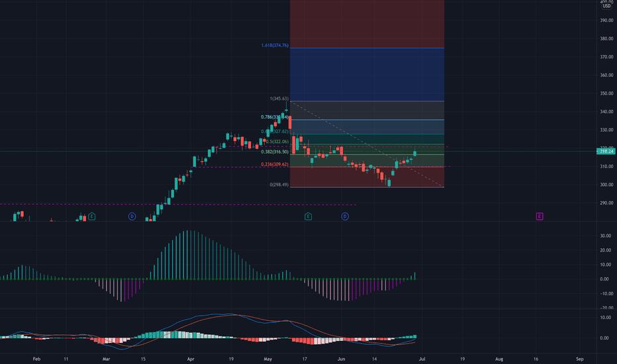Open the green earnings E marker in May

point(308,216)
